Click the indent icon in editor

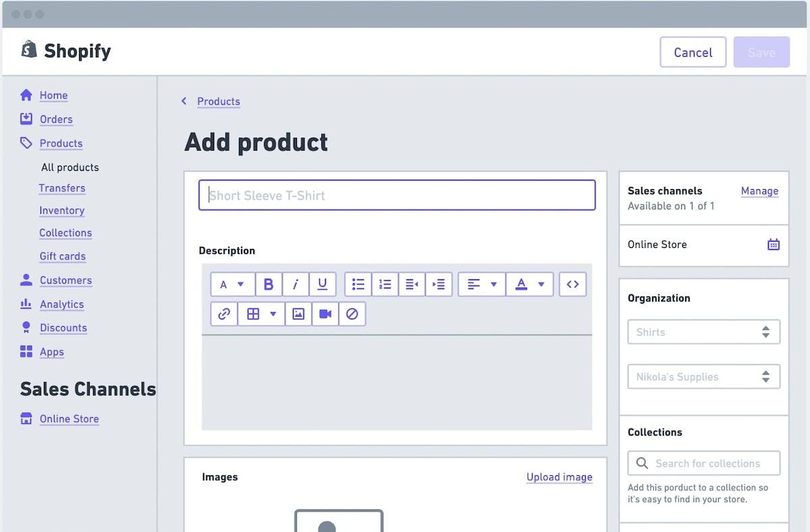tap(439, 284)
